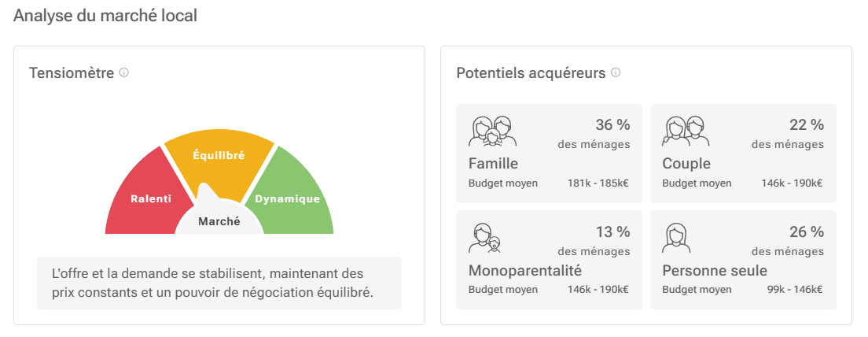Open the Famille buyer card
This screenshot has height=337, width=868.
[x=549, y=154]
